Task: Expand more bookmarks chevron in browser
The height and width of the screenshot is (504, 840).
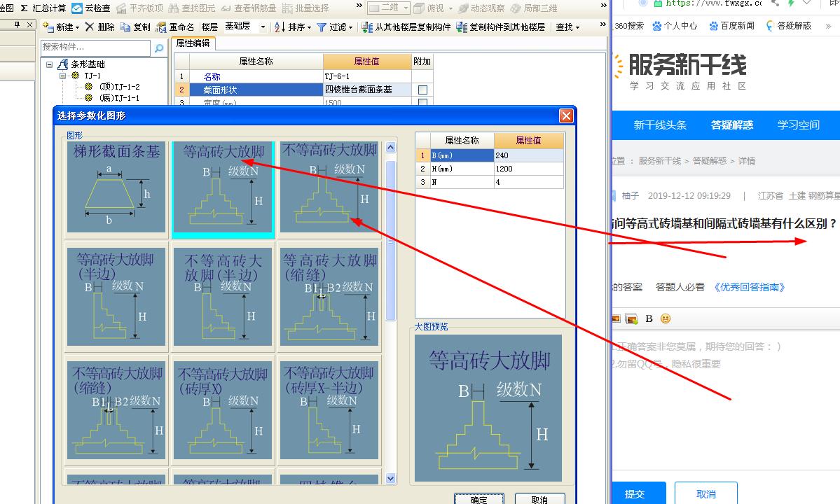Action: [828, 26]
